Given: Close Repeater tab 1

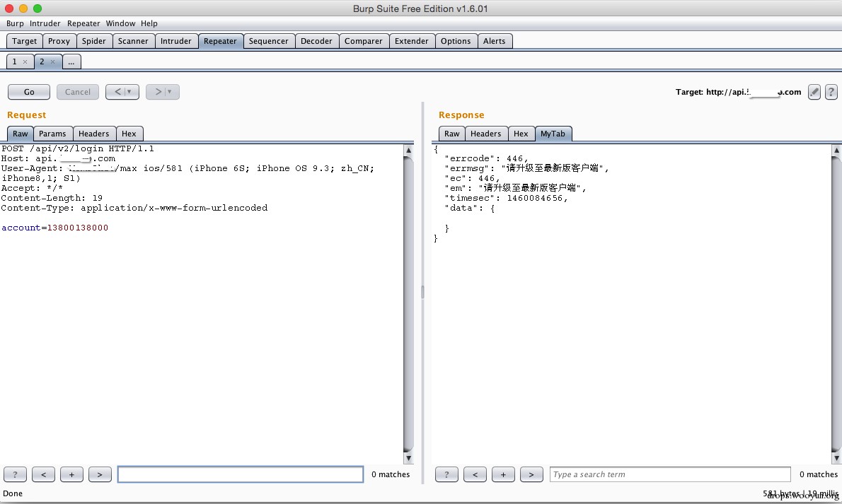Looking at the screenshot, I should tap(25, 62).
